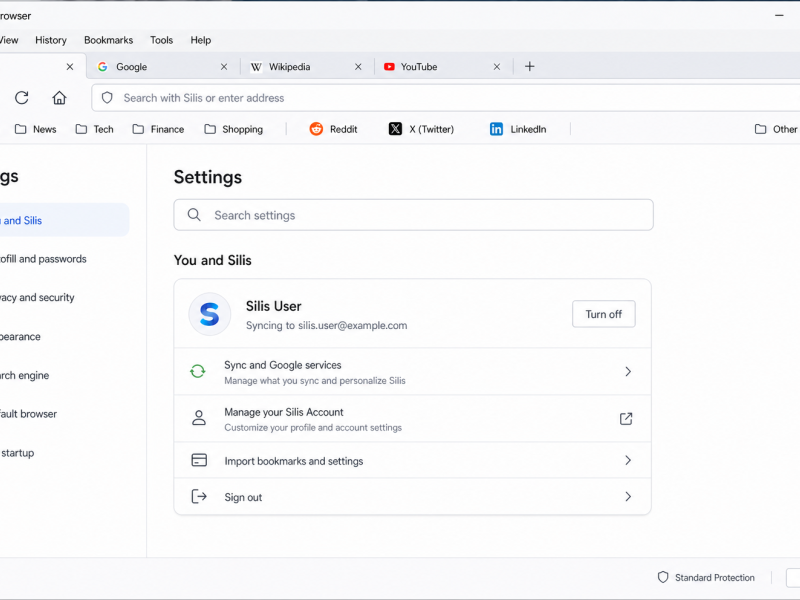Close the current settings tab
This screenshot has height=600, width=800.
tap(70, 67)
